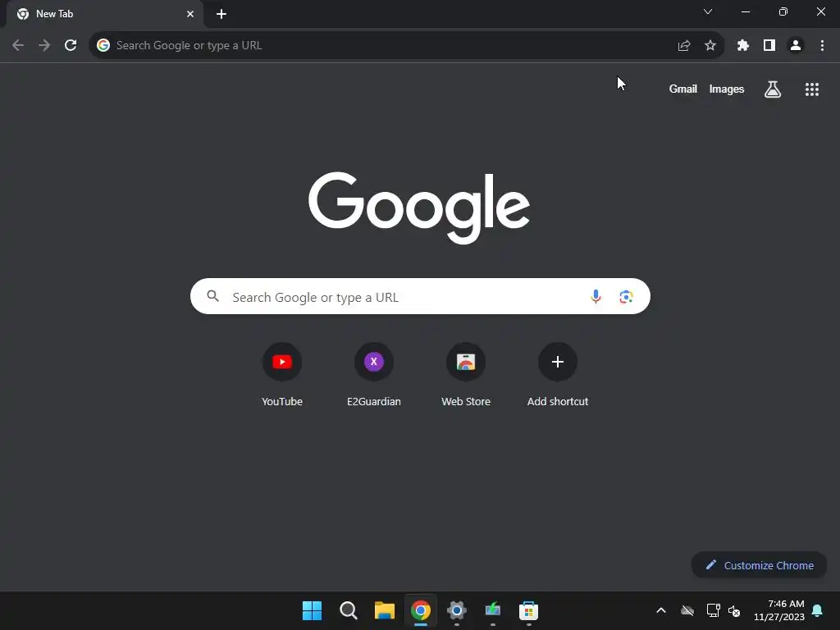Click the Google logo
Screen dimensions: 840x630
(419, 208)
